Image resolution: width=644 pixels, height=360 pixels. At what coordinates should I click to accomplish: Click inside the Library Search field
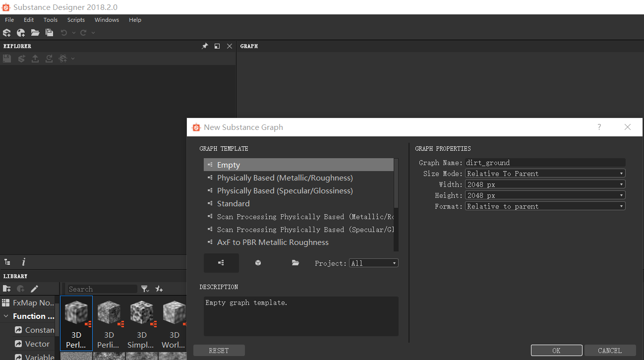102,289
